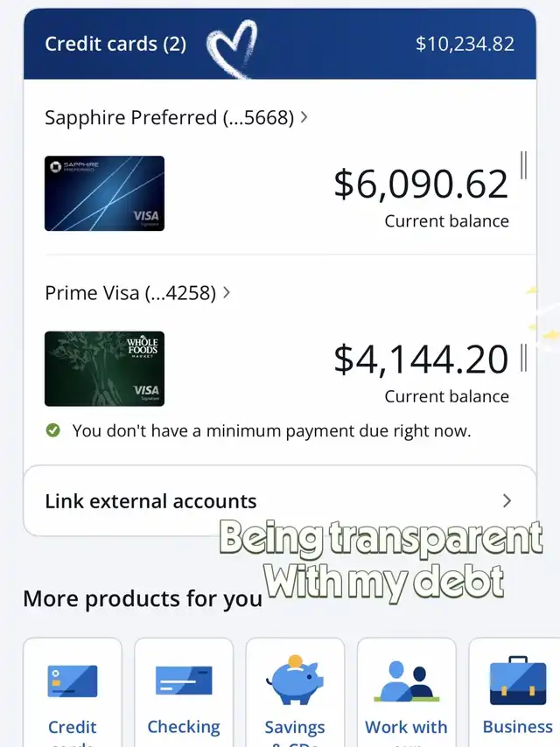560x747 pixels.
Task: Click the Whole Foods Prime Visa card image
Action: click(x=104, y=368)
